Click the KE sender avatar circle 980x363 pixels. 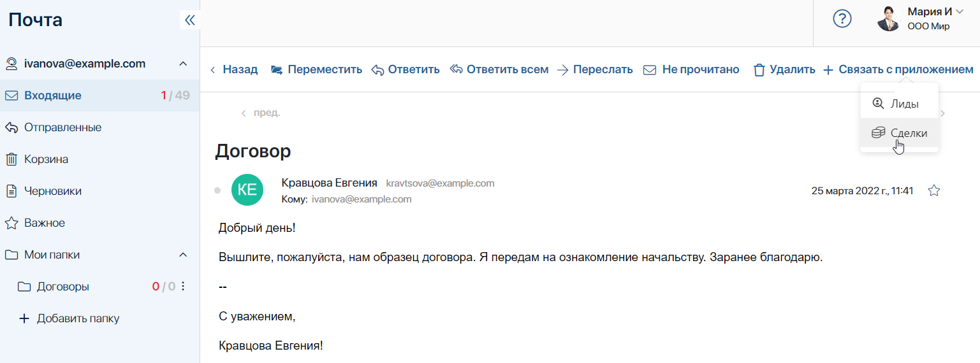(x=247, y=190)
